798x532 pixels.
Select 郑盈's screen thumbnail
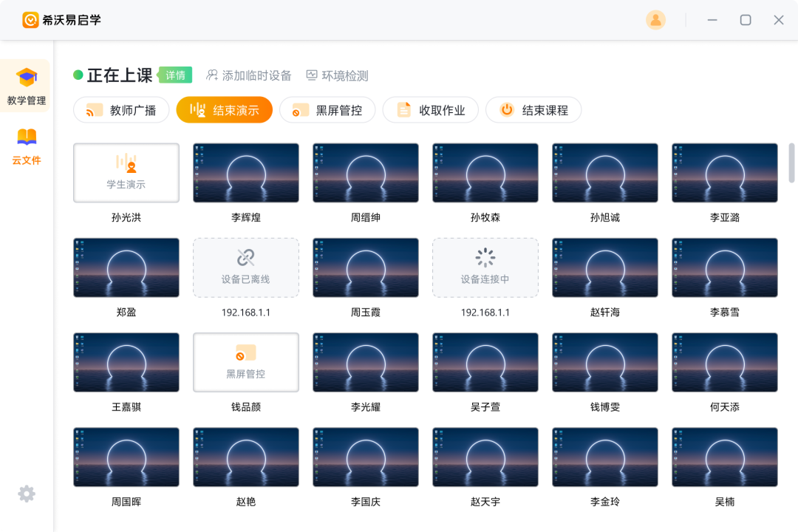pyautogui.click(x=126, y=267)
